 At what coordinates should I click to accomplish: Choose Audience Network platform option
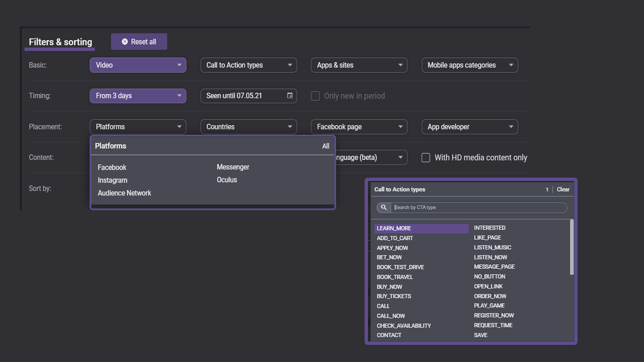pos(124,193)
